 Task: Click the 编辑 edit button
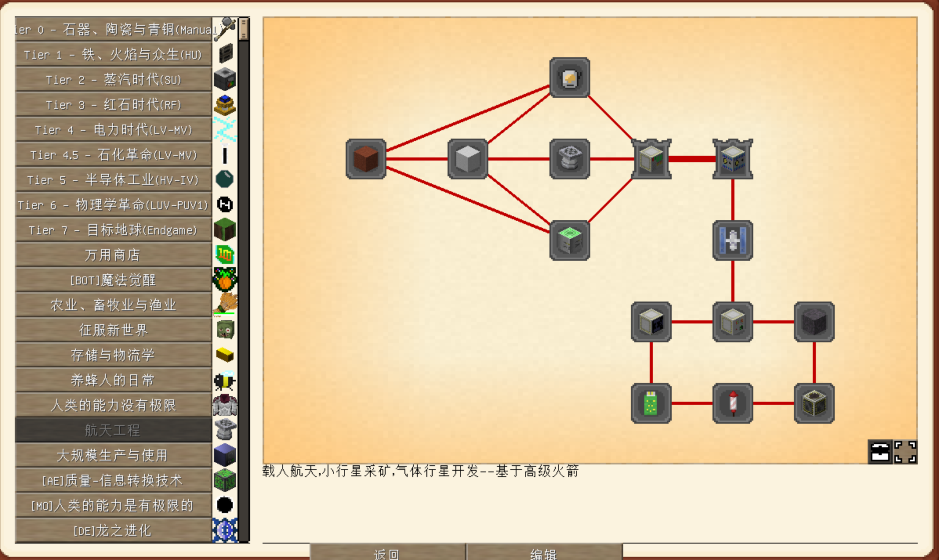click(x=544, y=552)
